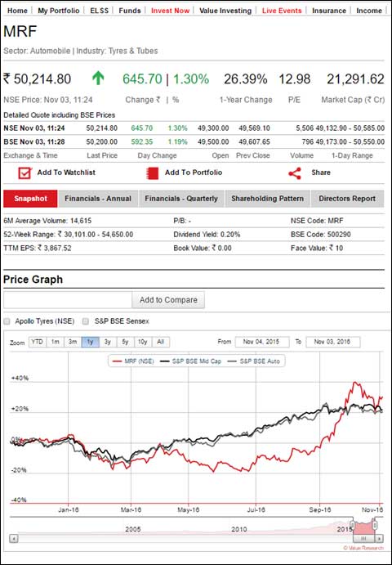Click the Value Research credit link
The width and height of the screenshot is (392, 565).
point(363,548)
